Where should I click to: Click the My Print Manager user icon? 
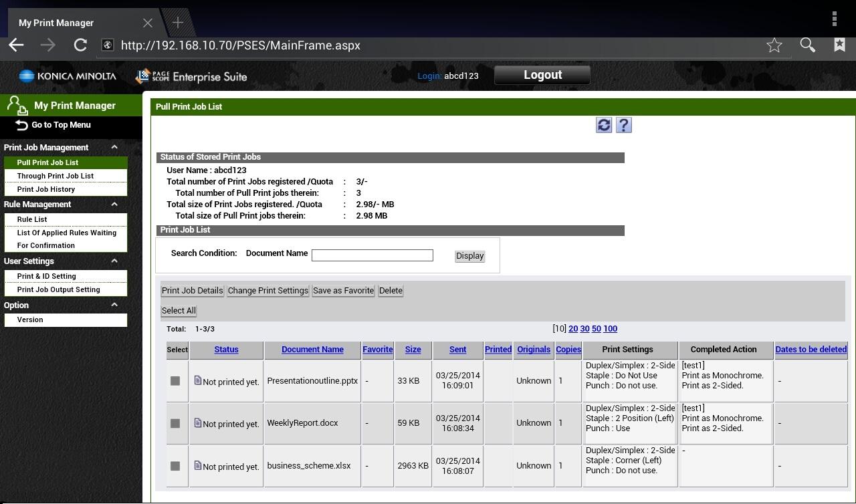17,106
